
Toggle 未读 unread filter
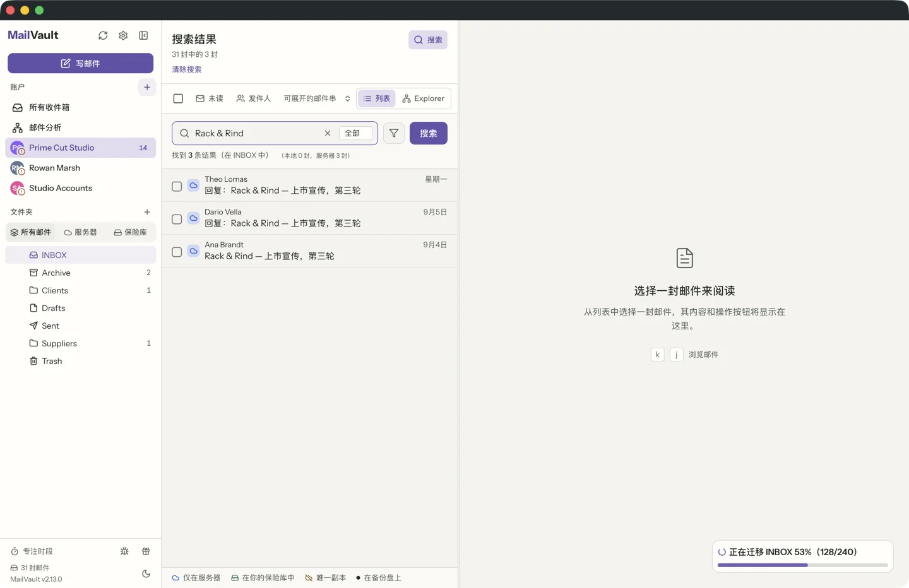pos(210,98)
